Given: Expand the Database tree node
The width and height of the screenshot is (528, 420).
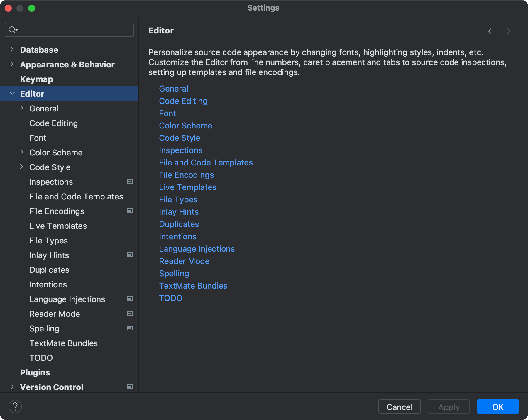Looking at the screenshot, I should tap(12, 50).
